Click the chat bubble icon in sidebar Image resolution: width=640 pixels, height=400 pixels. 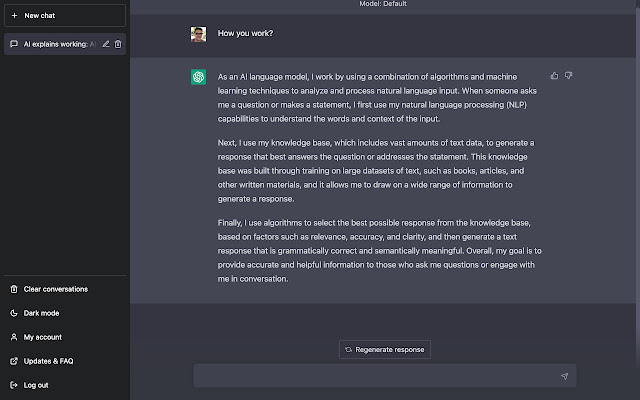[x=14, y=44]
